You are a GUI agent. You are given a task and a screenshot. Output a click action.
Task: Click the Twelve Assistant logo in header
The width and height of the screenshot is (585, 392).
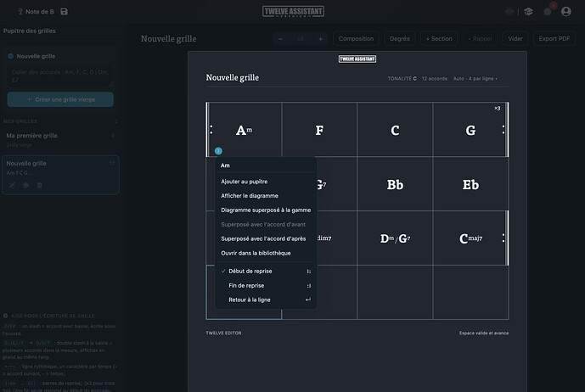(x=293, y=12)
